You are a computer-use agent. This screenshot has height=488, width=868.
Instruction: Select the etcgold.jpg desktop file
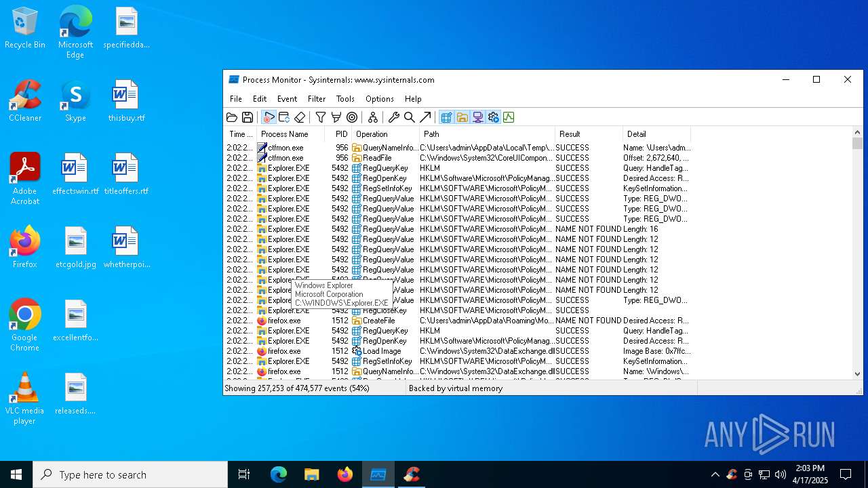pos(75,248)
